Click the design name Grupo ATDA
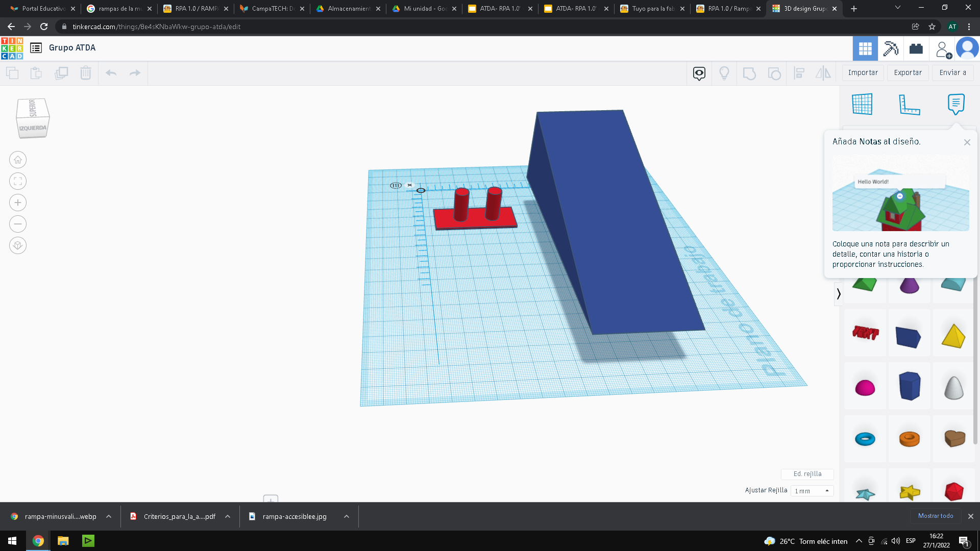 72,47
